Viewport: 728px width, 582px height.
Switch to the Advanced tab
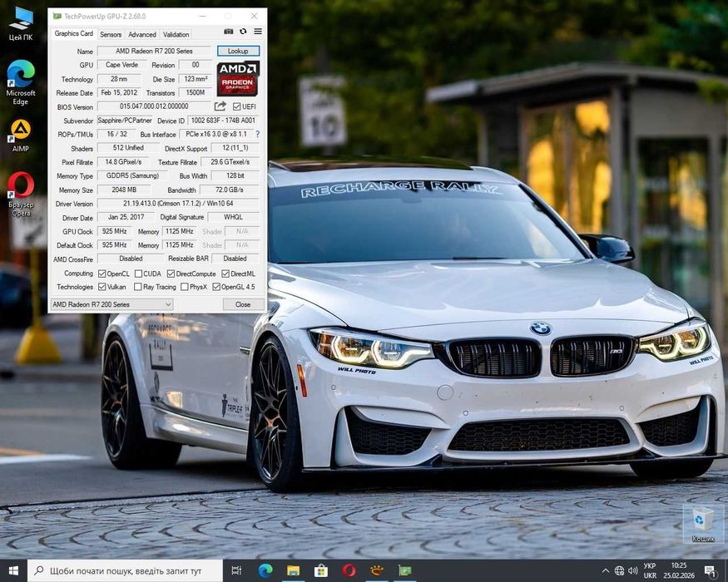point(141,35)
